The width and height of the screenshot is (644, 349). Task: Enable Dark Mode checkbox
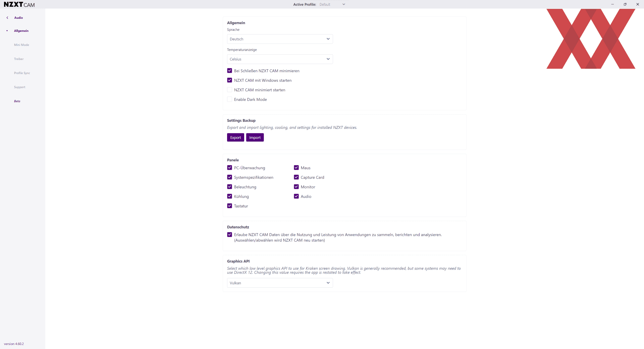coord(229,99)
